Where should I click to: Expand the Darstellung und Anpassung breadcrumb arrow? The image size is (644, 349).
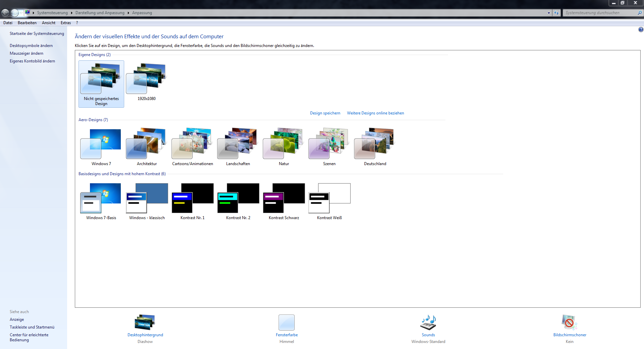tap(128, 13)
